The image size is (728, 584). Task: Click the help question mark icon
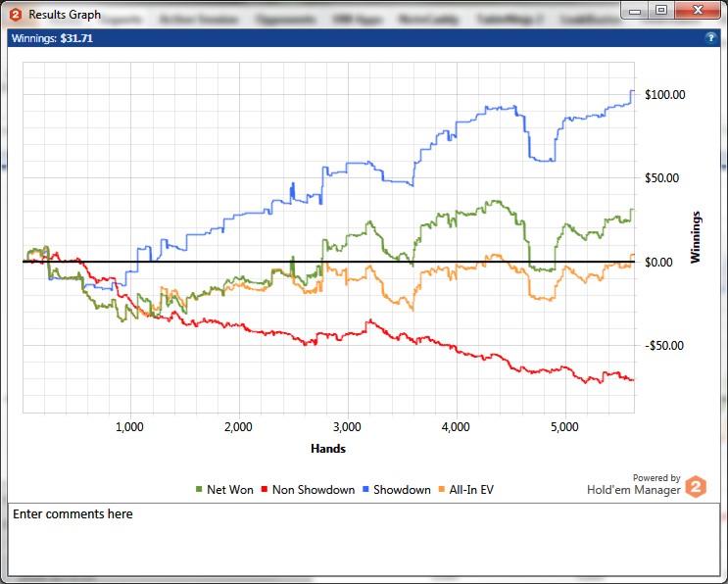(710, 37)
